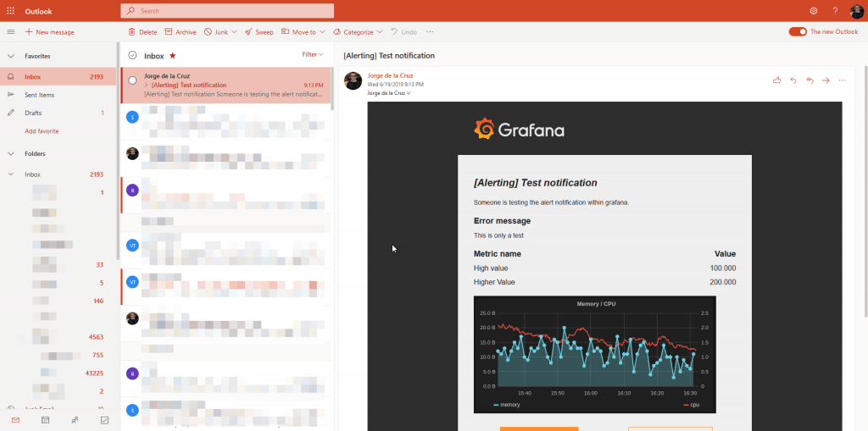Open the Junk dropdown arrow
Viewport: 868px width, 431px height.
tap(234, 32)
